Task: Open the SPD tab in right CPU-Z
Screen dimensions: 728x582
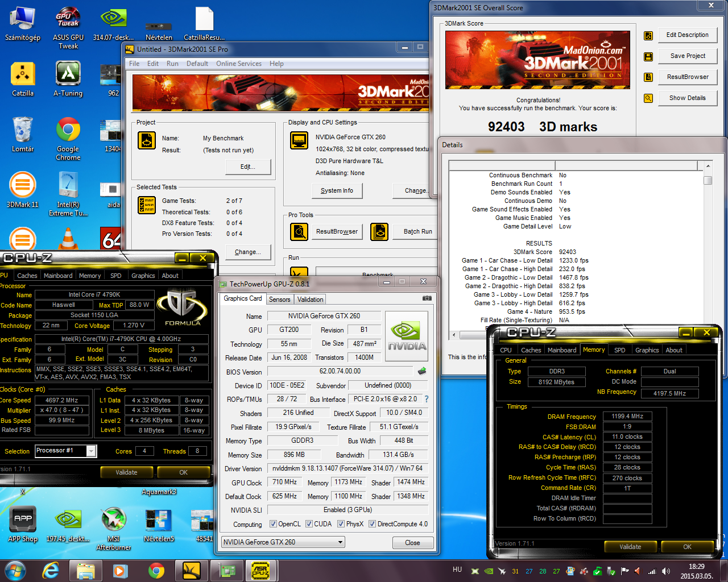Action: click(620, 350)
